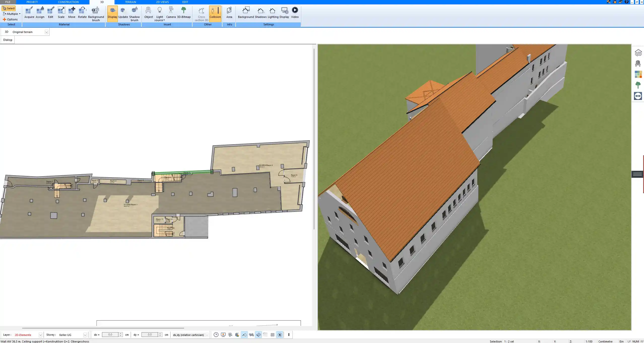Open the Original terrain dropdown

pyautogui.click(x=47, y=32)
